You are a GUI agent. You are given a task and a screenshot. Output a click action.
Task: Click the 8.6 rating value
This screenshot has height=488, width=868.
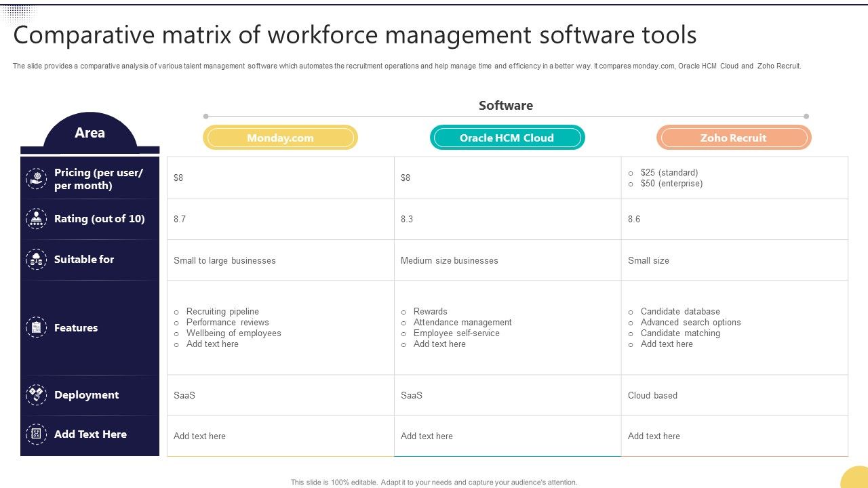click(634, 219)
